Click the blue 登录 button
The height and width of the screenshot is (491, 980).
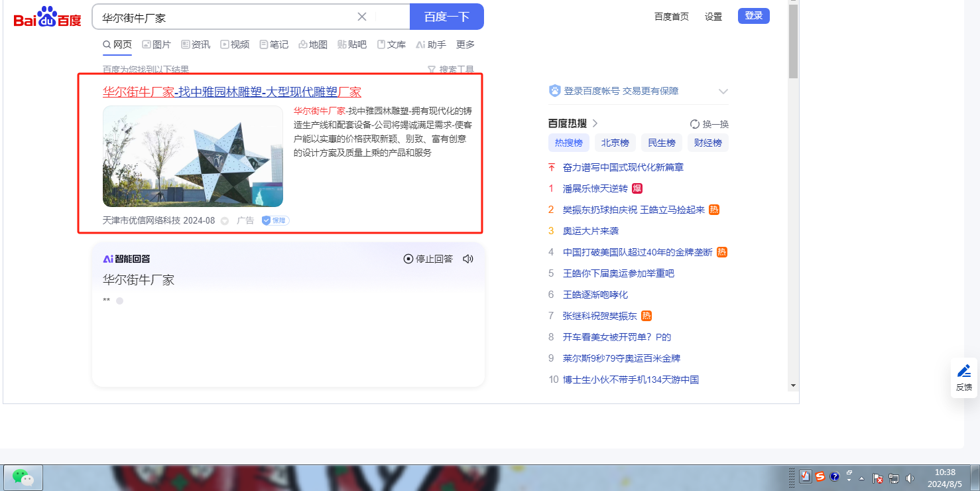pos(754,16)
